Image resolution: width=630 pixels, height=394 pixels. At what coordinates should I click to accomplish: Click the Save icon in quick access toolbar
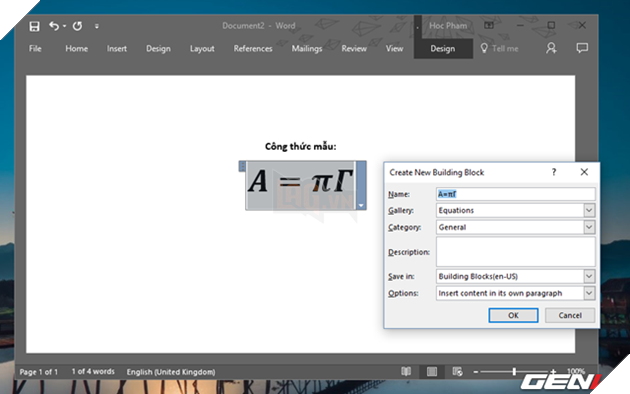coord(35,26)
